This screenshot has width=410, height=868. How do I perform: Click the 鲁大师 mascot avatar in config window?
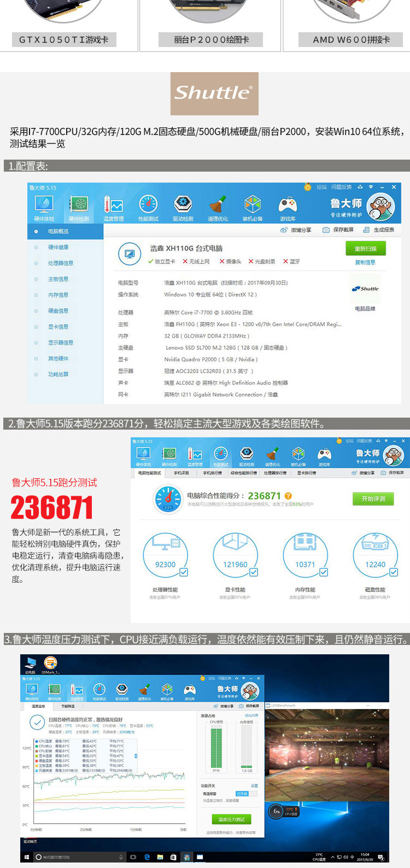[x=381, y=207]
